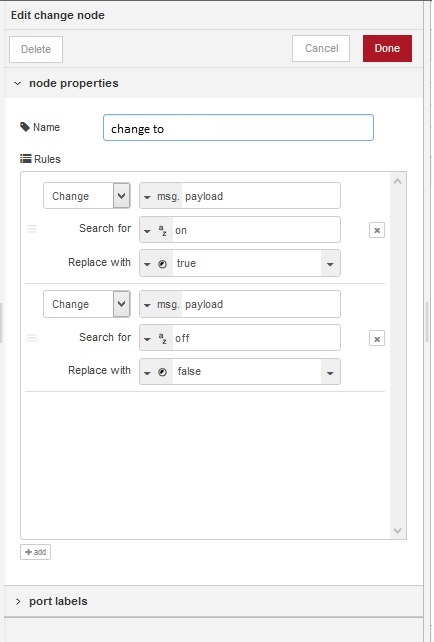Image resolution: width=434 pixels, height=642 pixels.
Task: Click the Done button
Action: coord(387,48)
